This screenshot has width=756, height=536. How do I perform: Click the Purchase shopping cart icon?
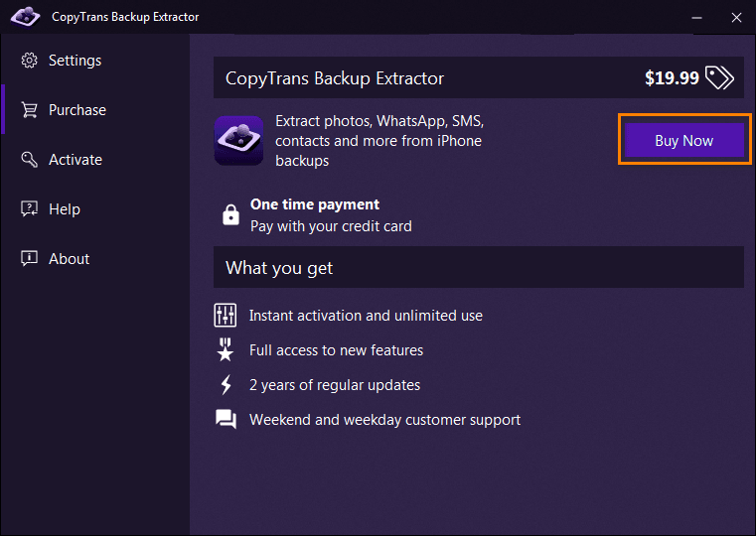pos(30,110)
